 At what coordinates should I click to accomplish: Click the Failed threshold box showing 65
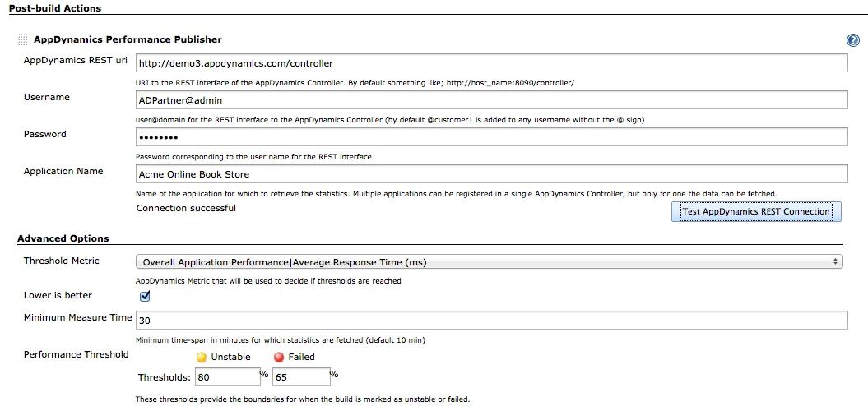point(301,377)
